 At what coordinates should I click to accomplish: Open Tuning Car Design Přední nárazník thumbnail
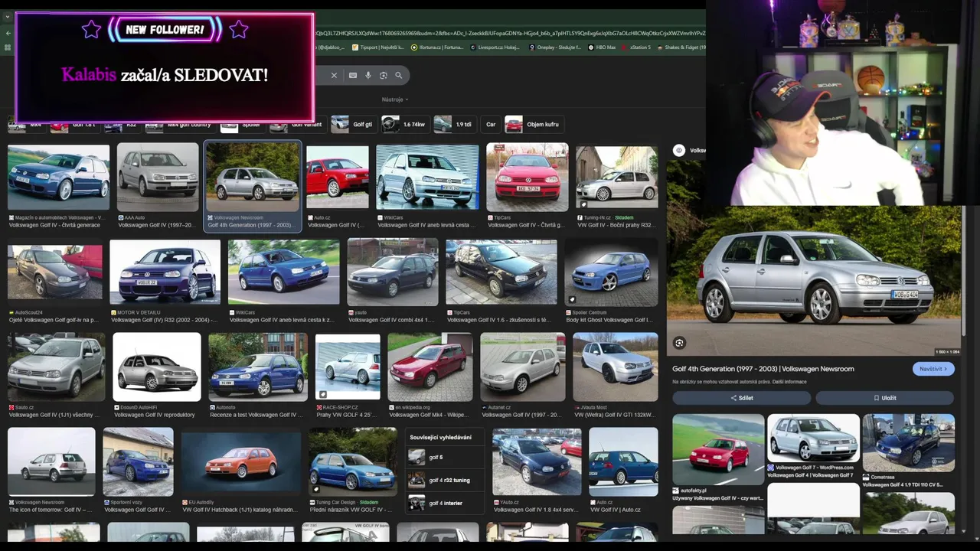353,462
